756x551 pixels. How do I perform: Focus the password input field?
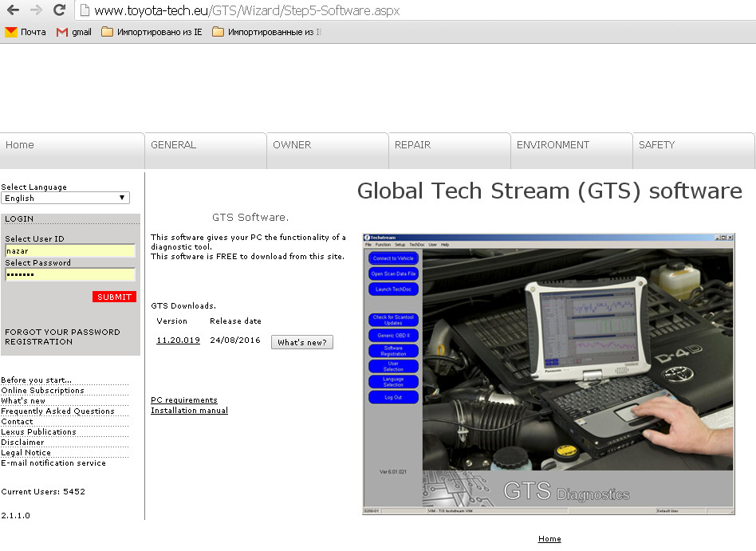pos(69,275)
